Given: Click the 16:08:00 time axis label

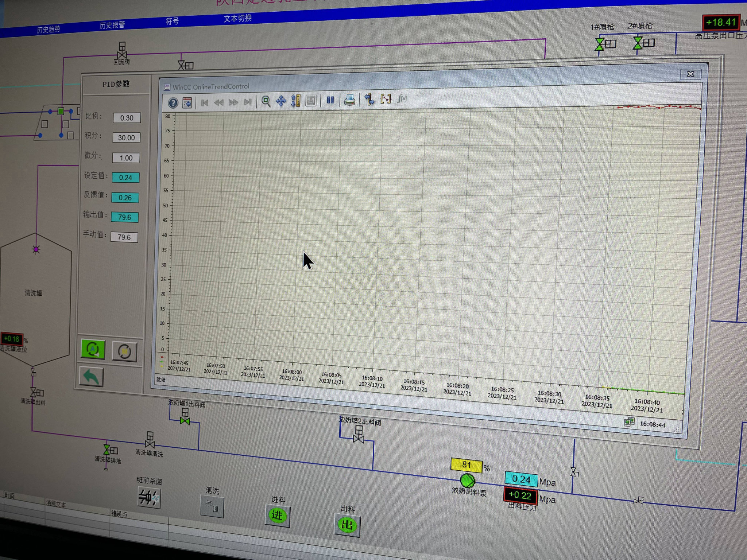Looking at the screenshot, I should [x=291, y=375].
